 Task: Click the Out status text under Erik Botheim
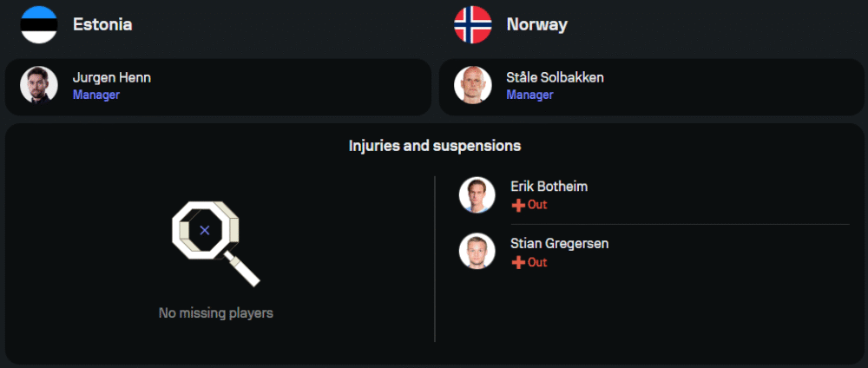(x=537, y=206)
